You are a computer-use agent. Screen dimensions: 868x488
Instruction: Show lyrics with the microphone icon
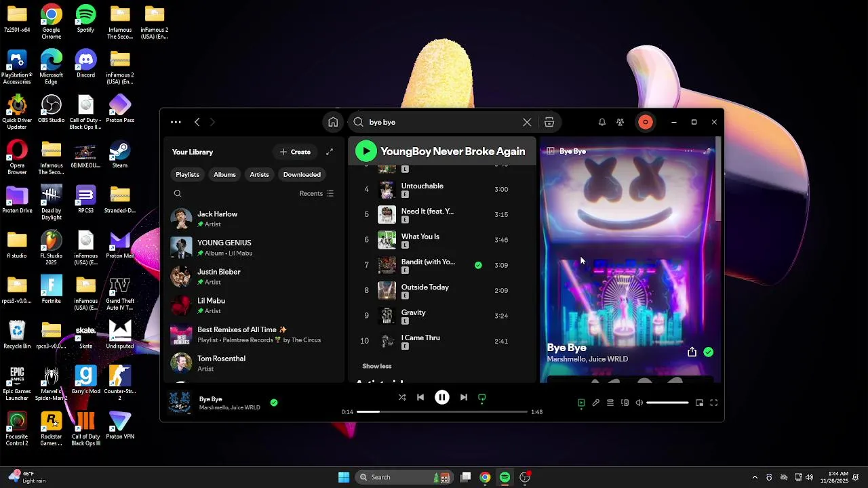pyautogui.click(x=595, y=403)
